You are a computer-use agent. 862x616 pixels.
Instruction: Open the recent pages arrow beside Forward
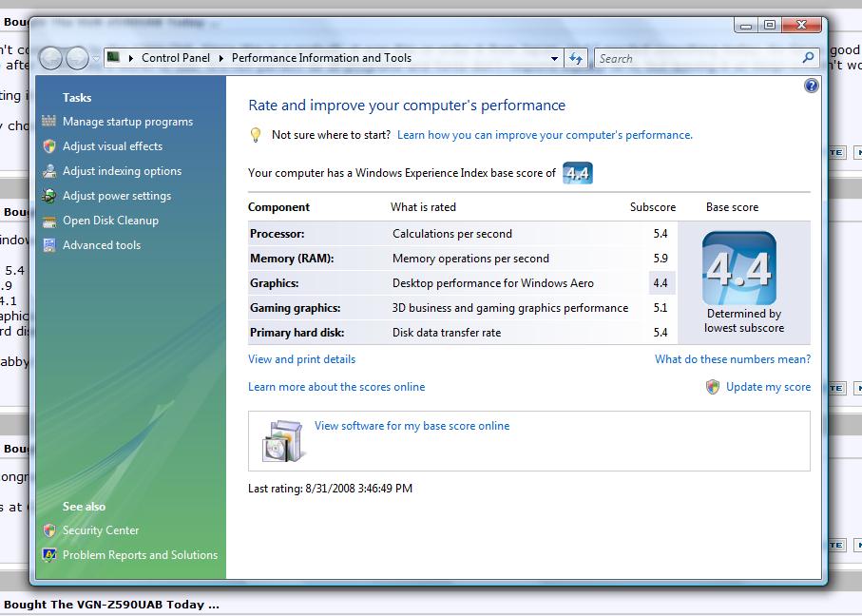pyautogui.click(x=96, y=58)
